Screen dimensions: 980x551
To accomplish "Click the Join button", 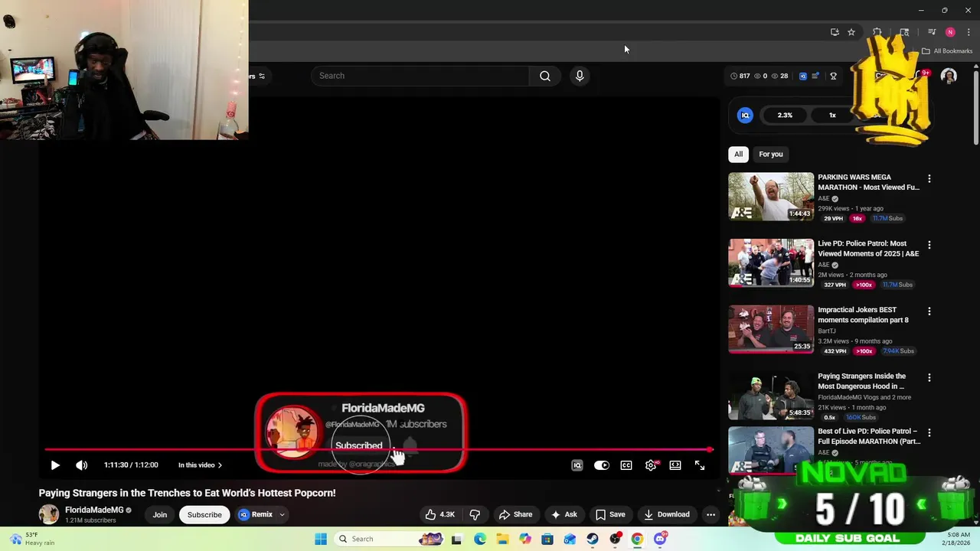I will 159,514.
